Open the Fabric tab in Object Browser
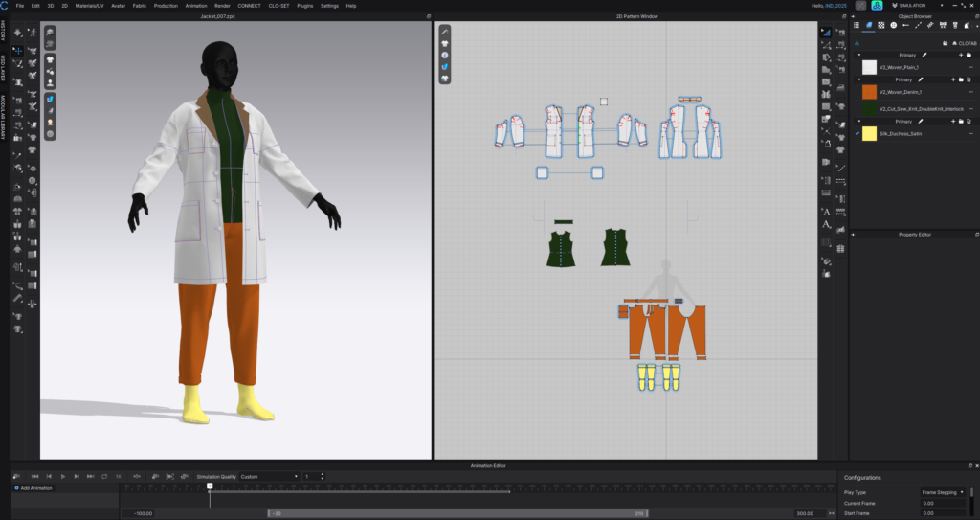 click(869, 25)
